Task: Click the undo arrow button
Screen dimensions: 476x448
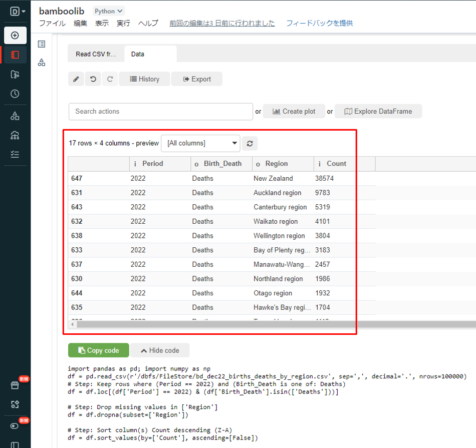Action: [93, 79]
